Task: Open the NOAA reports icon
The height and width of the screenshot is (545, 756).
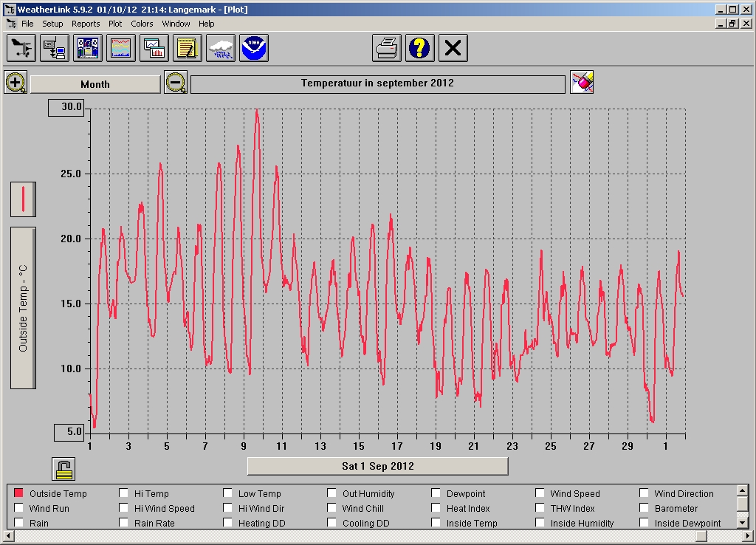Action: [254, 48]
